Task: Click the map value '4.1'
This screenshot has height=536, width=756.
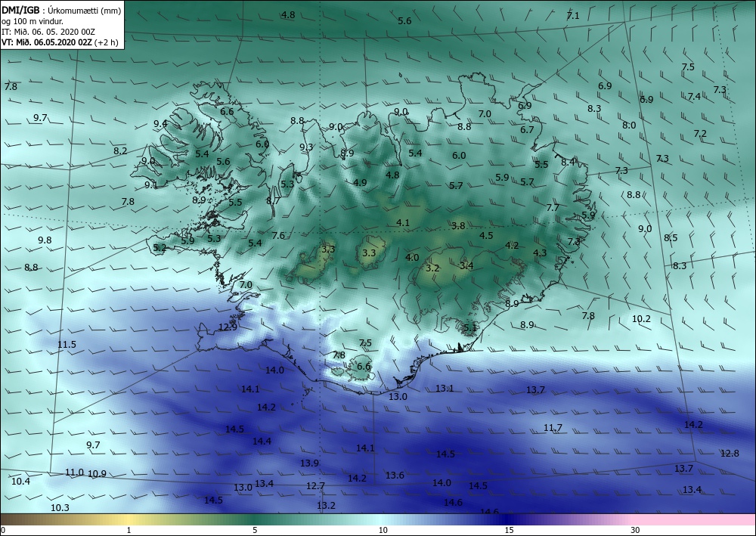Action: [403, 222]
